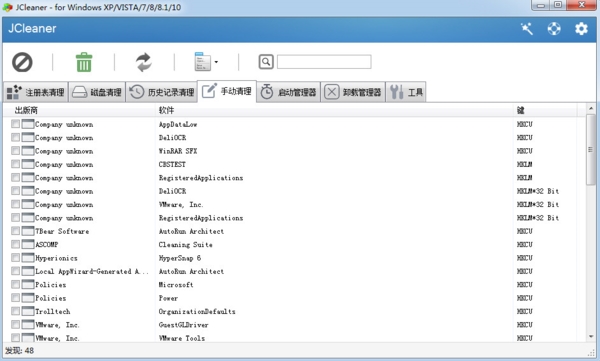Click the magnifier search icon

pos(266,62)
